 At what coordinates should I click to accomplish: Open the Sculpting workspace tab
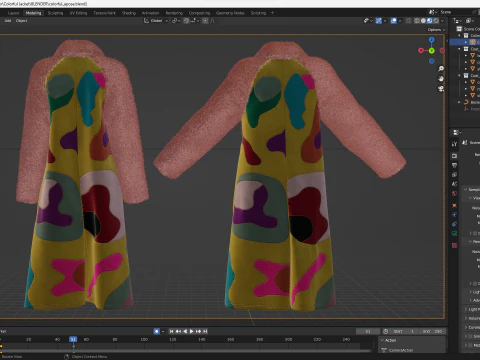click(x=55, y=13)
